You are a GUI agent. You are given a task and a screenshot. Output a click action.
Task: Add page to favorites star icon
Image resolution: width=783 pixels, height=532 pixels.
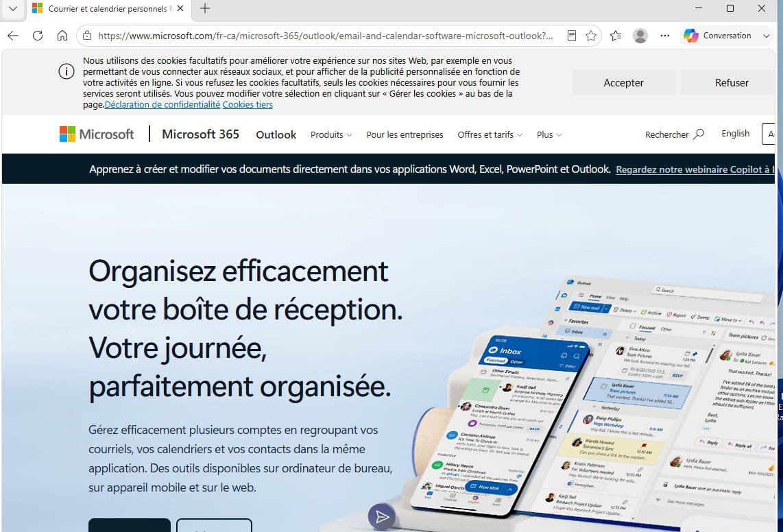(591, 36)
